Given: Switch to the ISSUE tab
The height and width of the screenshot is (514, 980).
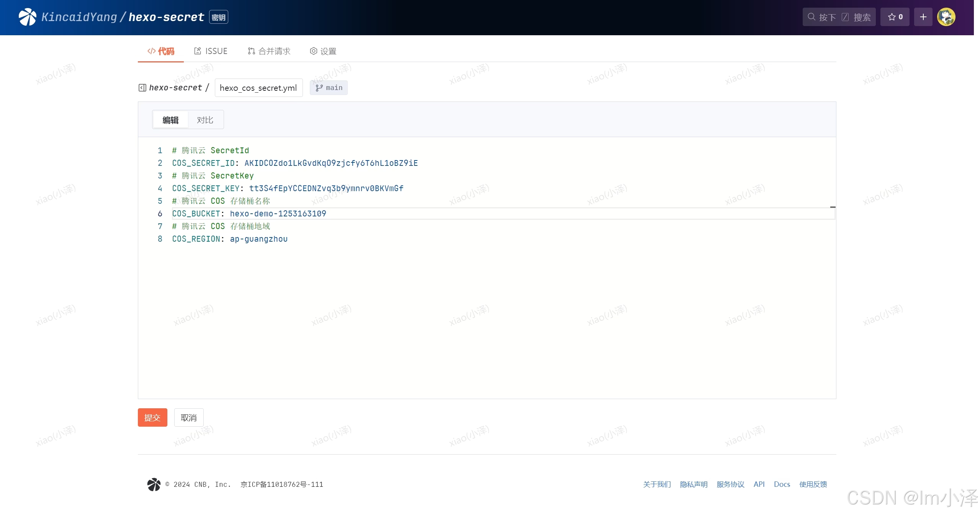Looking at the screenshot, I should coord(211,51).
